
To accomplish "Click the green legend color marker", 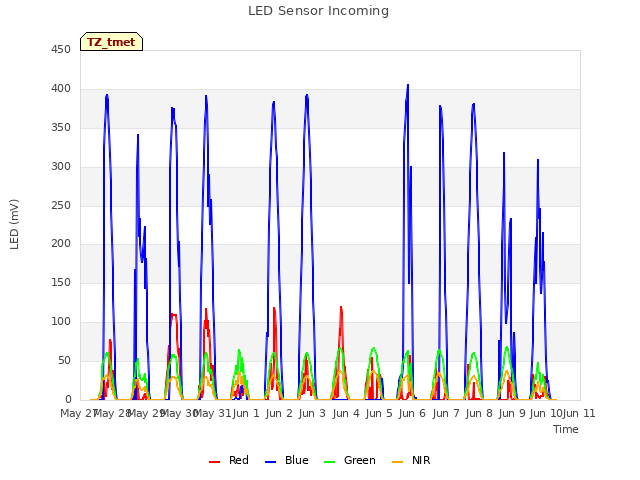I will 329,462.
